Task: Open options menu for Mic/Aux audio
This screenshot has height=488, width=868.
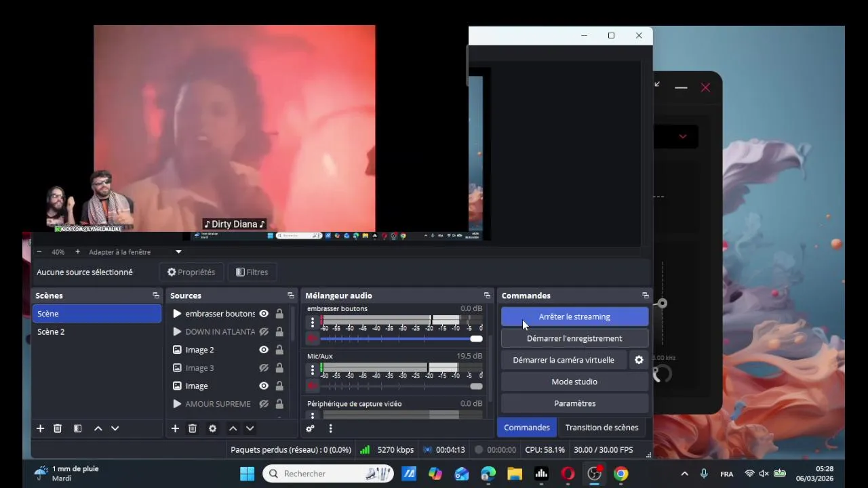Action: [313, 370]
